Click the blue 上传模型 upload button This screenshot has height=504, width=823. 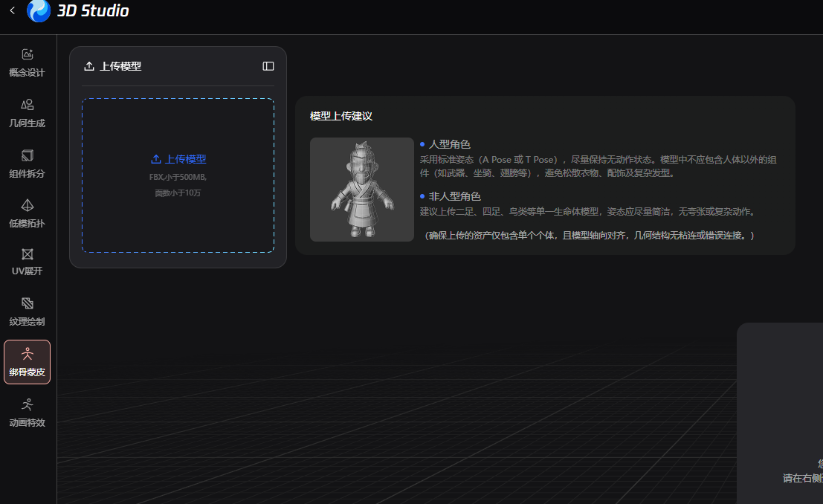[178, 159]
